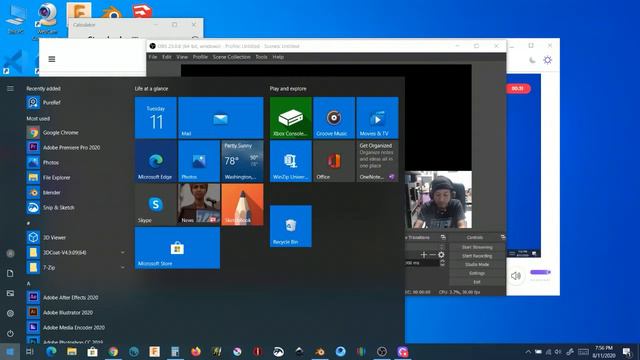Open transition properties gear in OBS
Screen dimensions: 640x360
point(441,255)
